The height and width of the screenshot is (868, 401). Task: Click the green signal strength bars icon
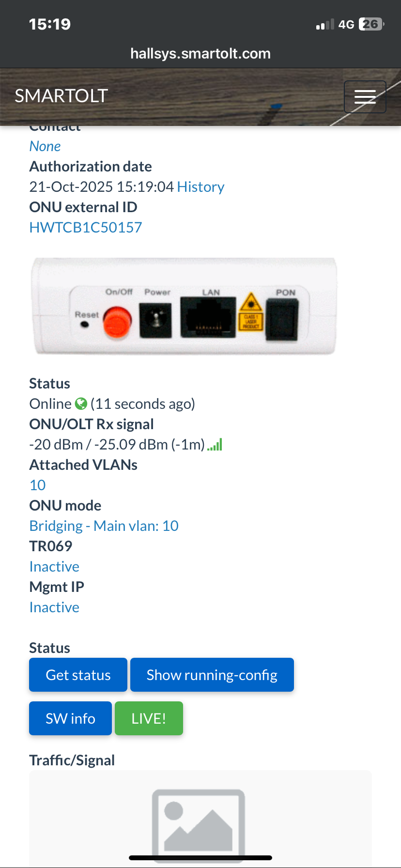(x=215, y=445)
